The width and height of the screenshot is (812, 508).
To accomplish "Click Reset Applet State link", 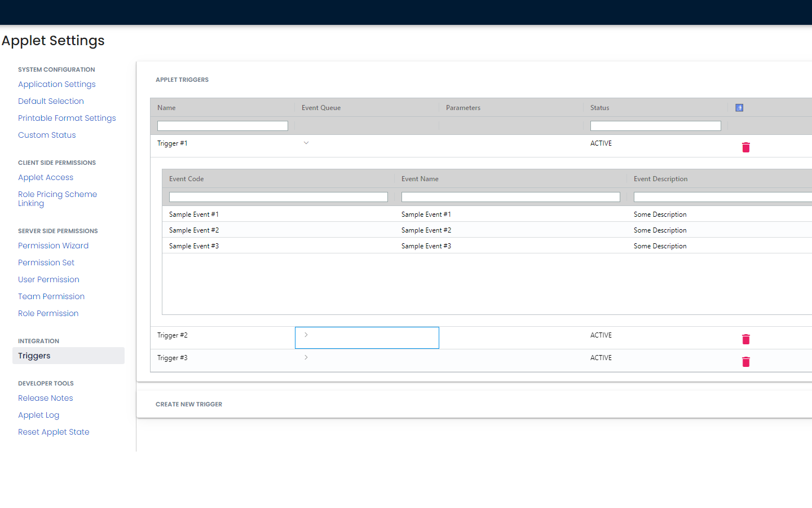I will coord(54,432).
